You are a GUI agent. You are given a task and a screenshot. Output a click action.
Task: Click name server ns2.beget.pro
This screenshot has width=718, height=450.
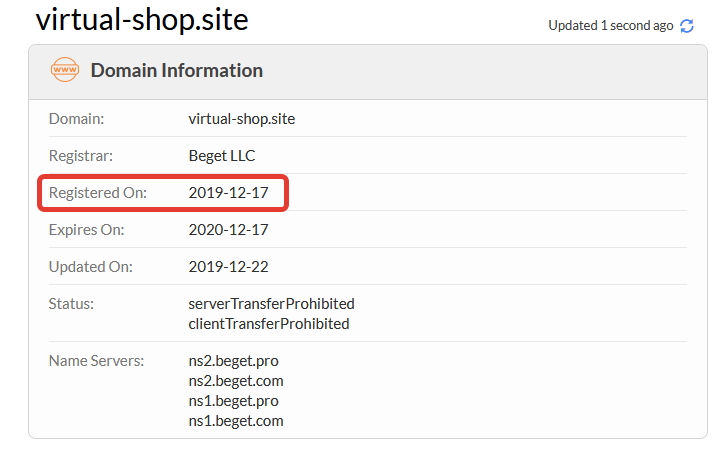pyautogui.click(x=234, y=360)
